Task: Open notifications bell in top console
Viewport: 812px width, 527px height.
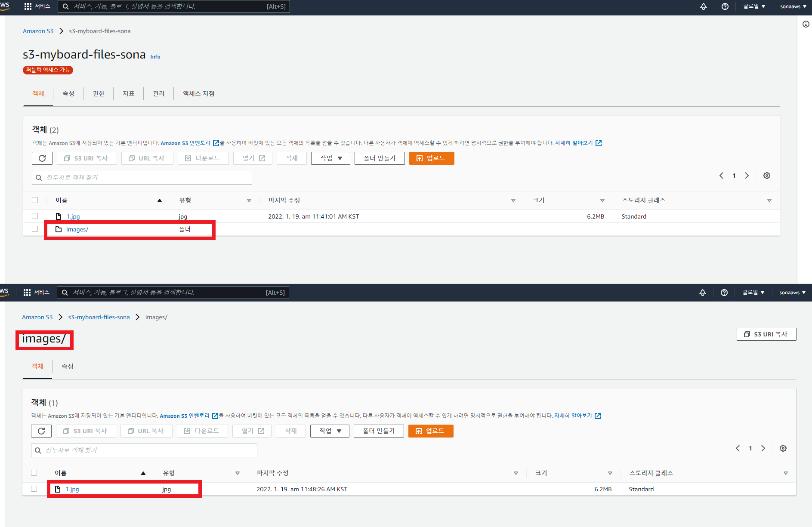Action: 704,6
